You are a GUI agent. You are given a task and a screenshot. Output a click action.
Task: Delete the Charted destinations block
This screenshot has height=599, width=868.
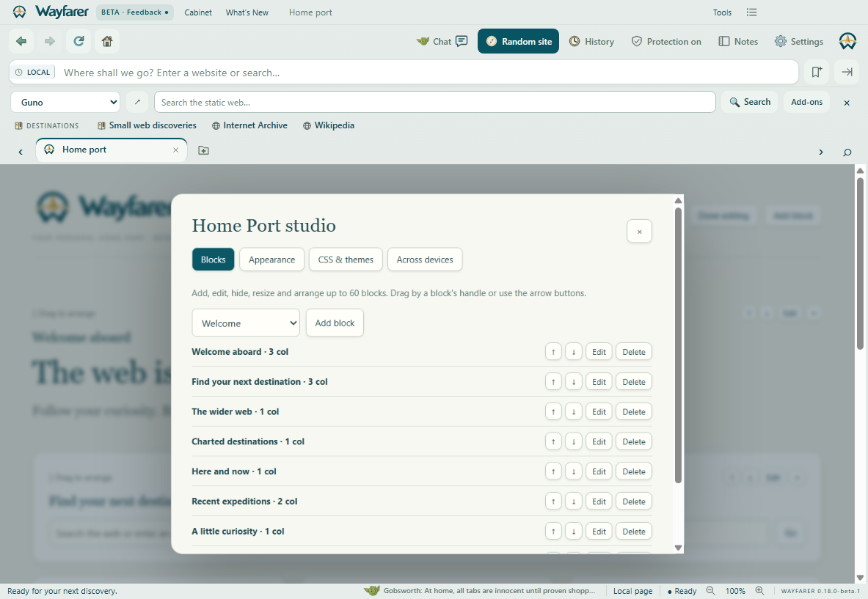click(634, 441)
